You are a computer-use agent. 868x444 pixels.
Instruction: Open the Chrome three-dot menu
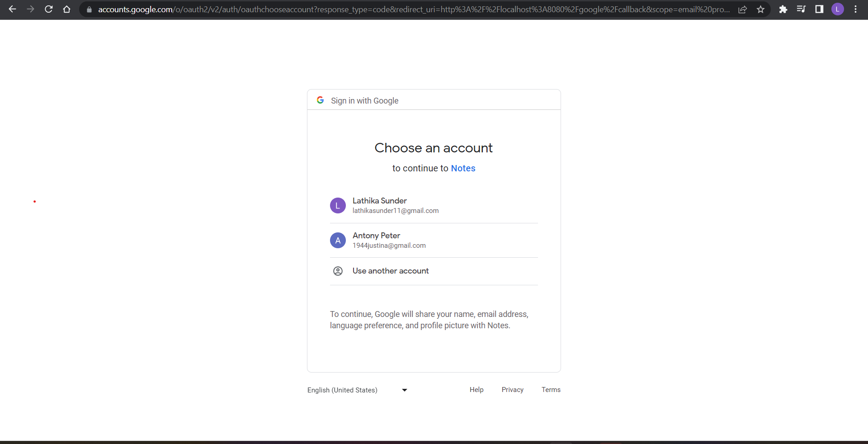pyautogui.click(x=856, y=9)
